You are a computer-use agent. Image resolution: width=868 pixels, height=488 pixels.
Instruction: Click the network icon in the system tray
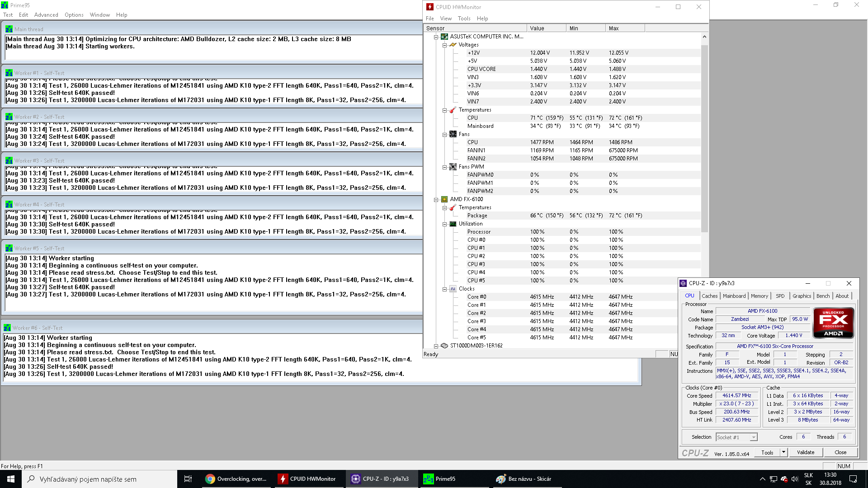[774, 479]
